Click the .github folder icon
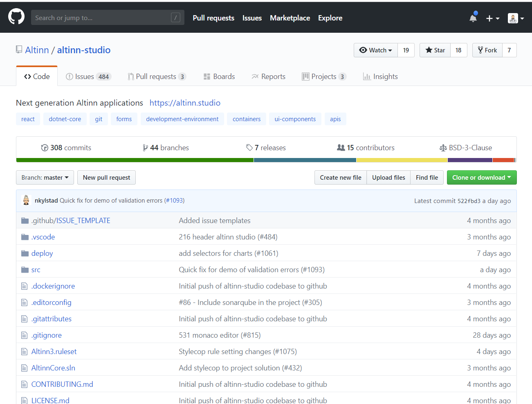The width and height of the screenshot is (532, 404). coord(25,221)
